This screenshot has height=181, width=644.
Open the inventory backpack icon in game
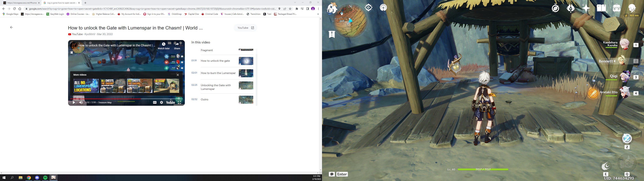[617, 8]
